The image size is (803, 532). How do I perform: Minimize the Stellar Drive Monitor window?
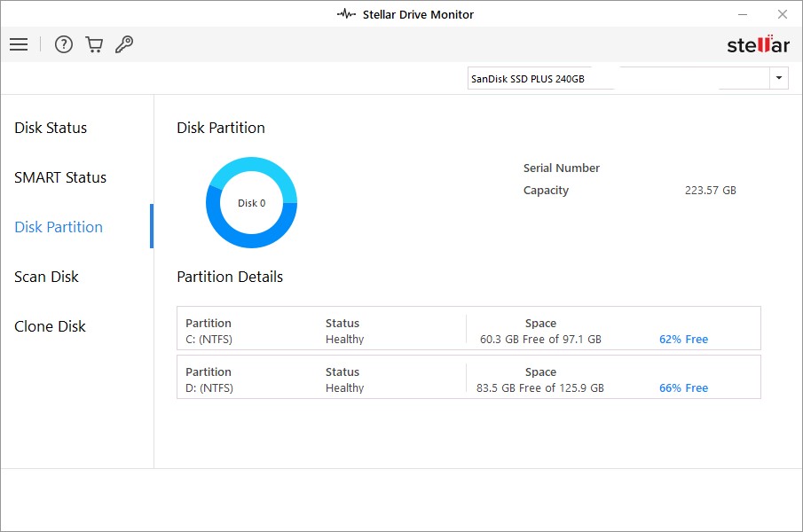(x=743, y=14)
